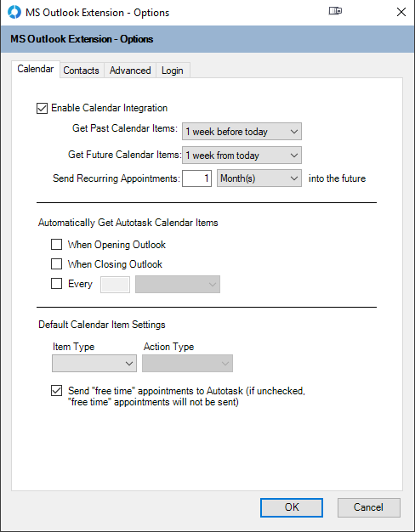Uncheck Enable Calendar Integration
Viewport: 415px width, 532px height.
pos(42,109)
